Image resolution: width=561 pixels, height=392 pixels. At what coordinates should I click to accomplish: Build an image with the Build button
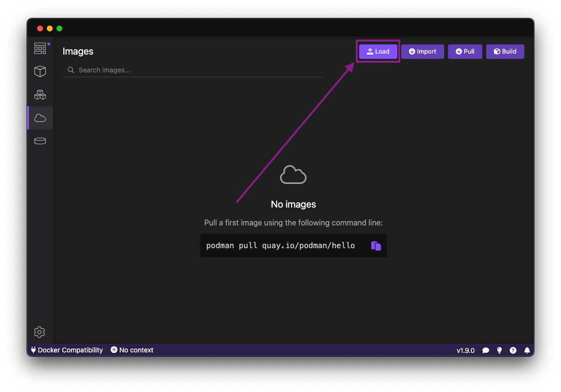(505, 51)
